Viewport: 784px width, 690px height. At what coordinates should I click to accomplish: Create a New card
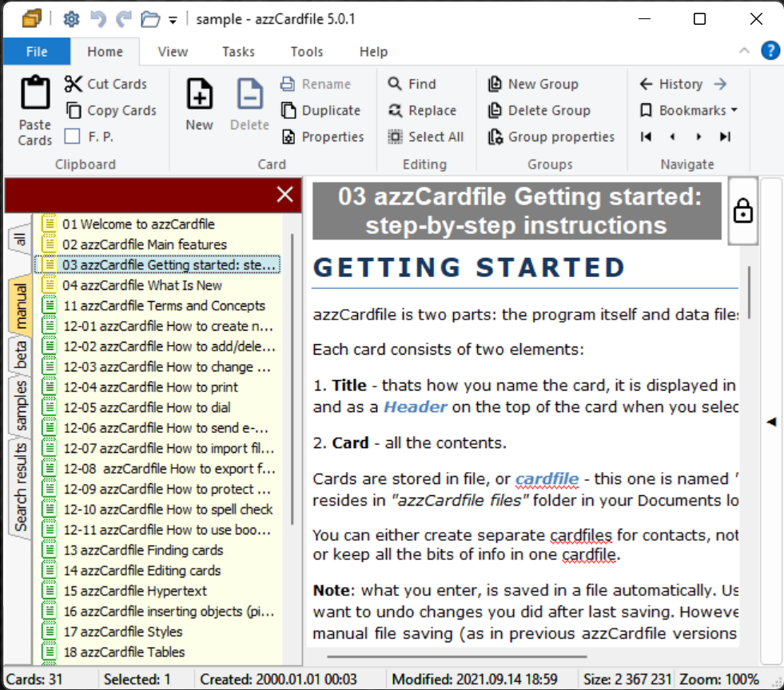200,104
